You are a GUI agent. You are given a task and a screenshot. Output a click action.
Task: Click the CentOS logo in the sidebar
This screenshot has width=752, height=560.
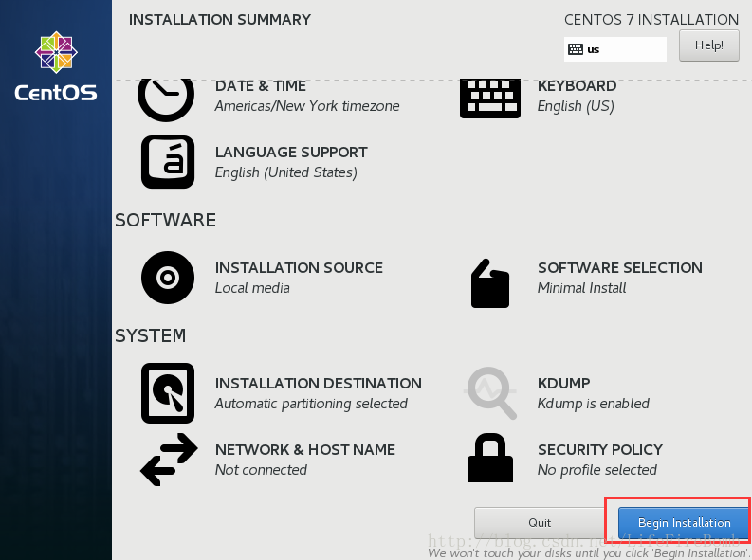56,66
